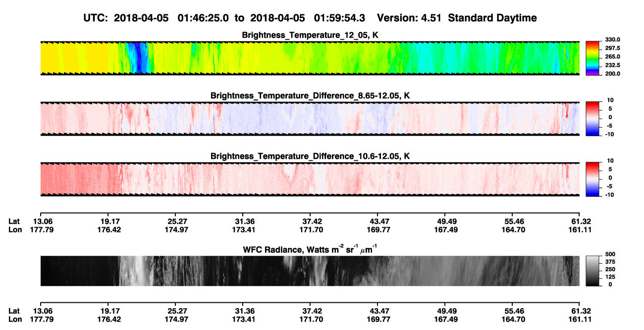
Task: Select the plot title line with UTC times
Action: pyautogui.click(x=310, y=18)
